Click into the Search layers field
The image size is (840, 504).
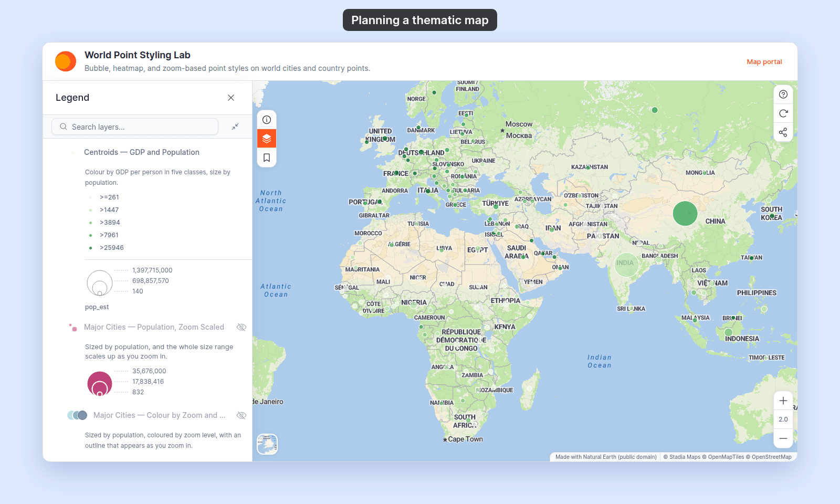tap(135, 127)
